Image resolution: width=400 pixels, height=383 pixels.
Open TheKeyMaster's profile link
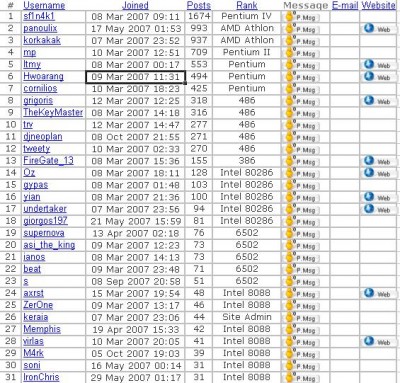pyautogui.click(x=53, y=112)
